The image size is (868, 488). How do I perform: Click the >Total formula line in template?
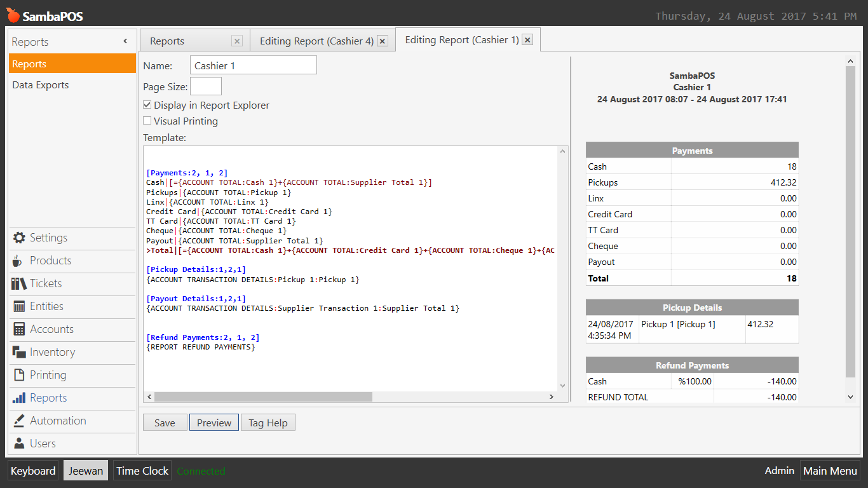tap(351, 250)
